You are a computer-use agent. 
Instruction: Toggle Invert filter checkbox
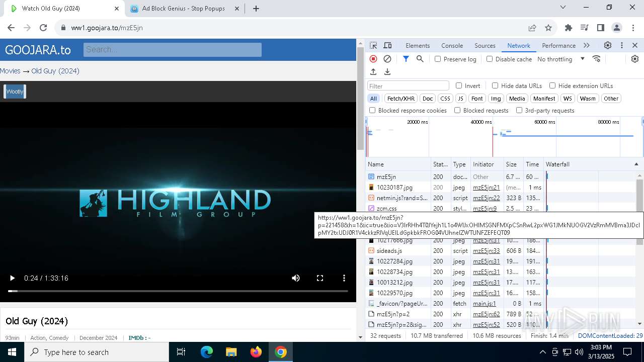pyautogui.click(x=459, y=85)
